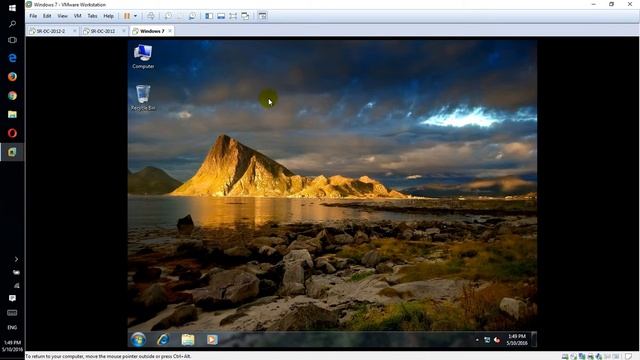
Task: Launch Microsoft Edge from host taskbar
Action: (12, 58)
